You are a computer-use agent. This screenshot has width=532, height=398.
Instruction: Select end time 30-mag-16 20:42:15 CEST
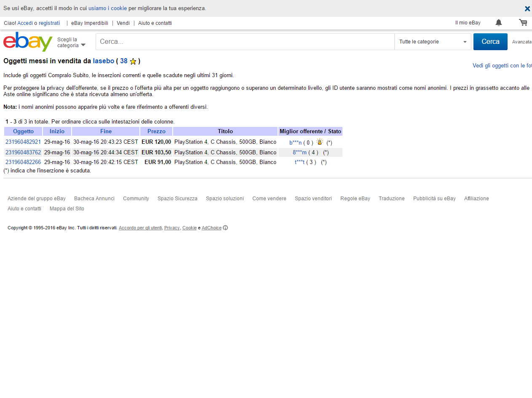106,162
